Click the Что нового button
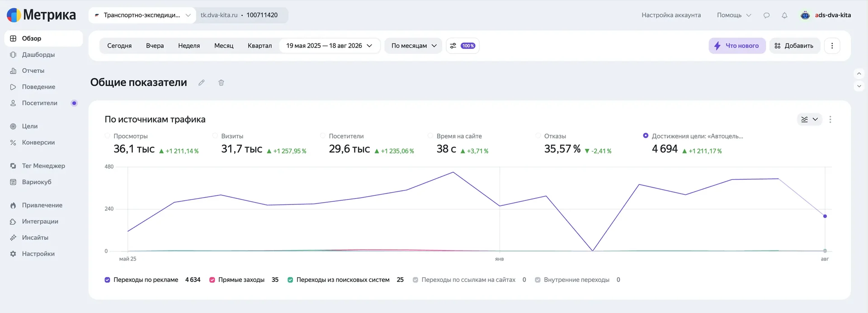 pos(737,46)
